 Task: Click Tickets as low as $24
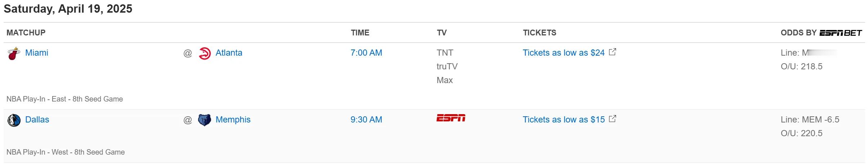point(564,53)
